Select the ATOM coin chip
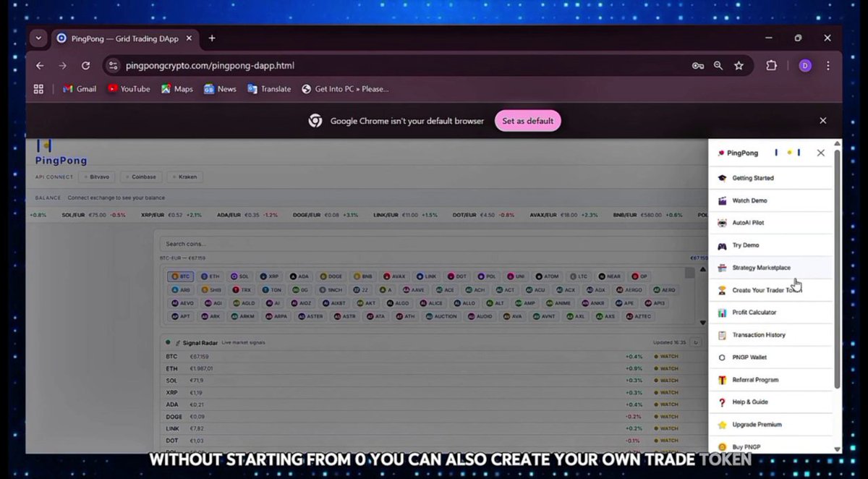 tap(548, 276)
